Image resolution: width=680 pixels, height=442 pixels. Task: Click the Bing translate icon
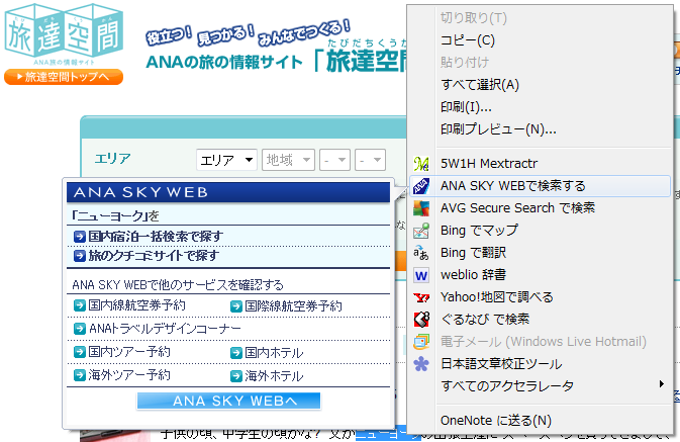(x=421, y=253)
